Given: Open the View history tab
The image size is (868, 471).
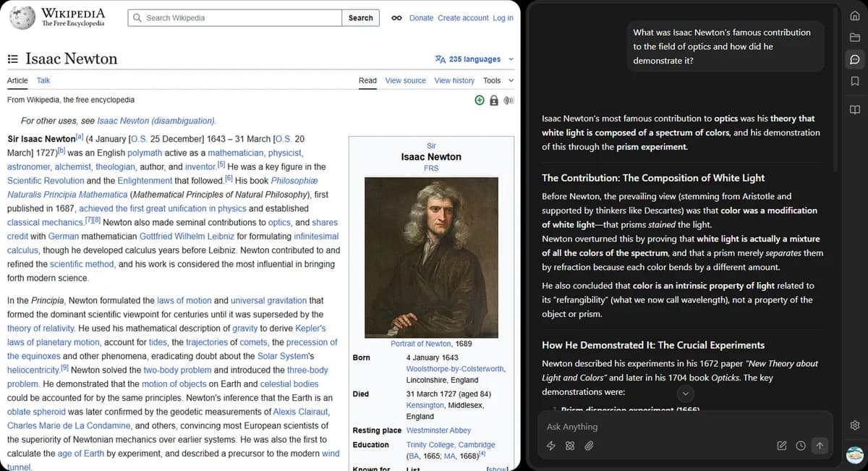Looking at the screenshot, I should [454, 80].
